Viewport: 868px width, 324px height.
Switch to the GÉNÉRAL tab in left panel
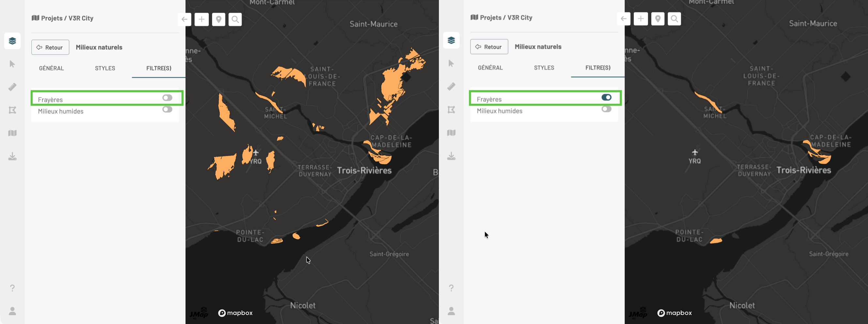pos(51,68)
